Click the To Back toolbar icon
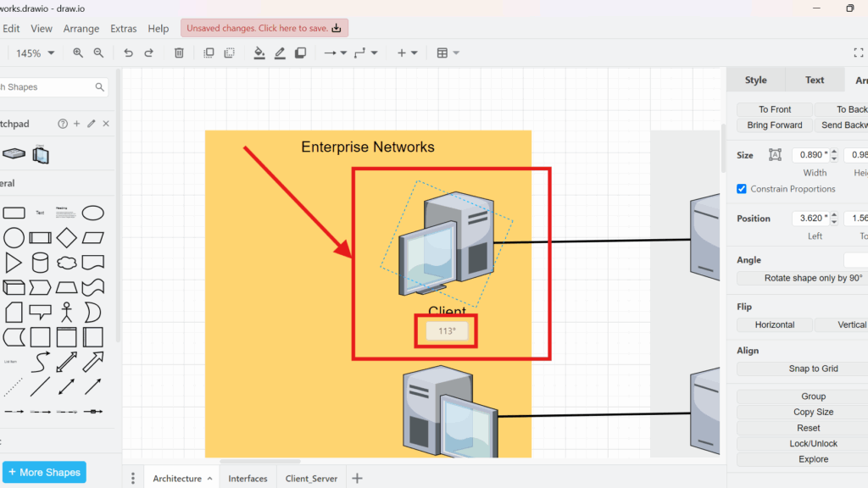The width and height of the screenshot is (868, 488). pos(229,53)
